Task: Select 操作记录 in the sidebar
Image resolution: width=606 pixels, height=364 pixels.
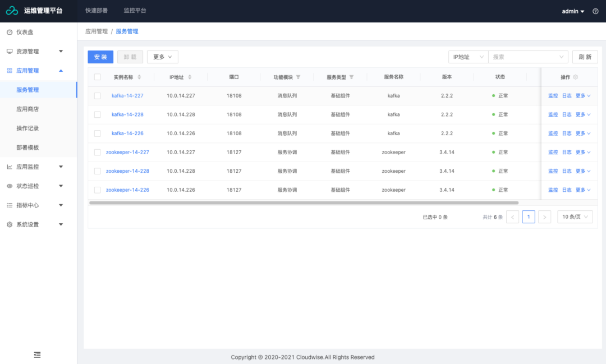Action: click(38, 128)
